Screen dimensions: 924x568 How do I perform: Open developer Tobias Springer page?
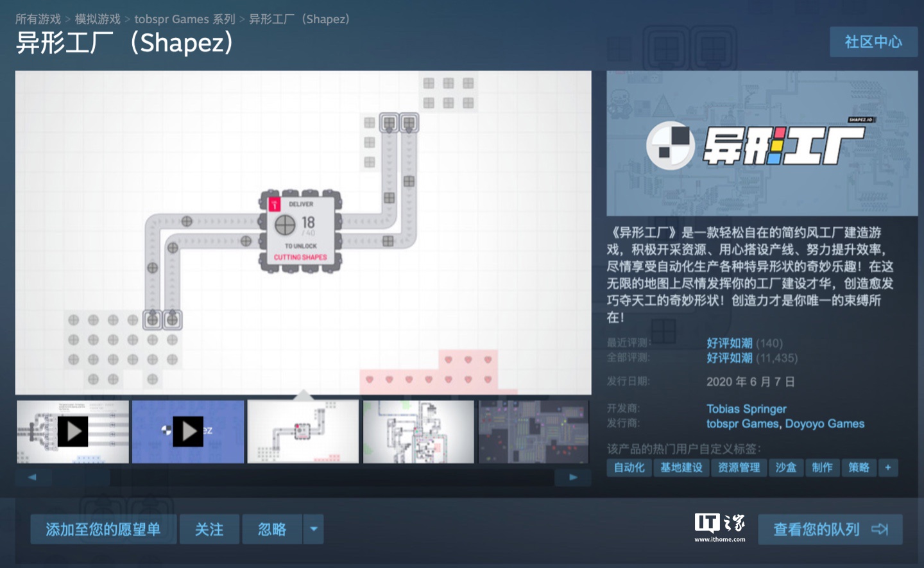(746, 409)
